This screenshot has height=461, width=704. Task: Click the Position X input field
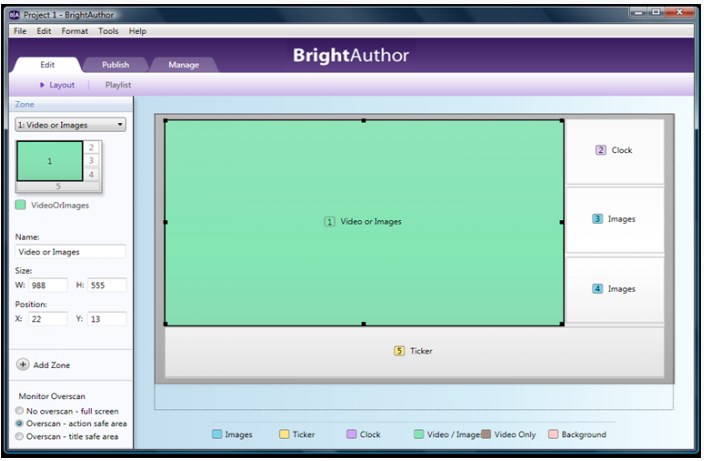coord(48,319)
